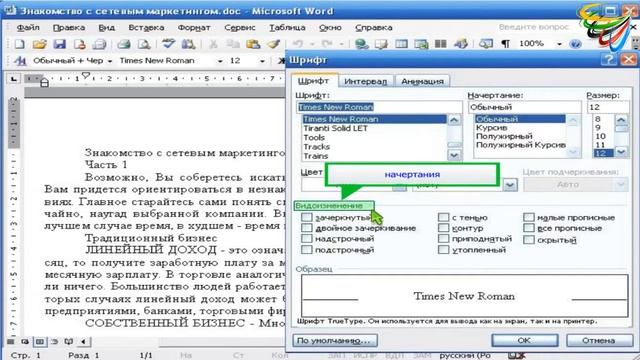Toggle the Drawing toolbar icon
The image size is (640, 360).
461,44
